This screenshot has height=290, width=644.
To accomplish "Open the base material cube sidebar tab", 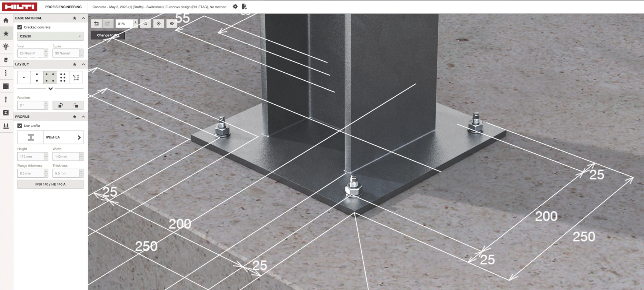I will pyautogui.click(x=6, y=60).
